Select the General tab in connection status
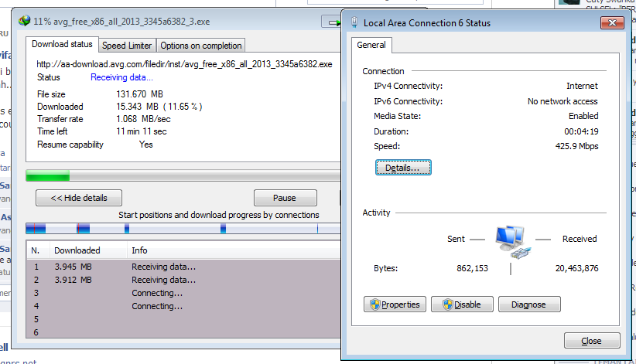 371,45
